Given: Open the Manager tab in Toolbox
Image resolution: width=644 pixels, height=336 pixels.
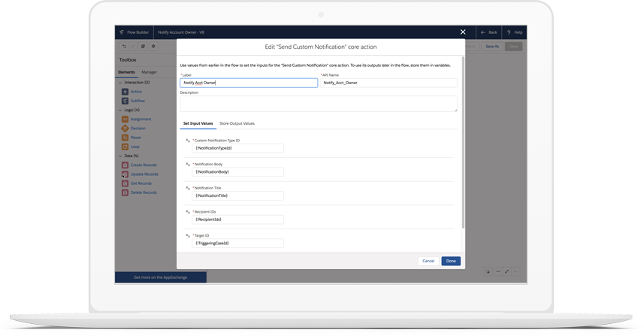Looking at the screenshot, I should point(149,72).
